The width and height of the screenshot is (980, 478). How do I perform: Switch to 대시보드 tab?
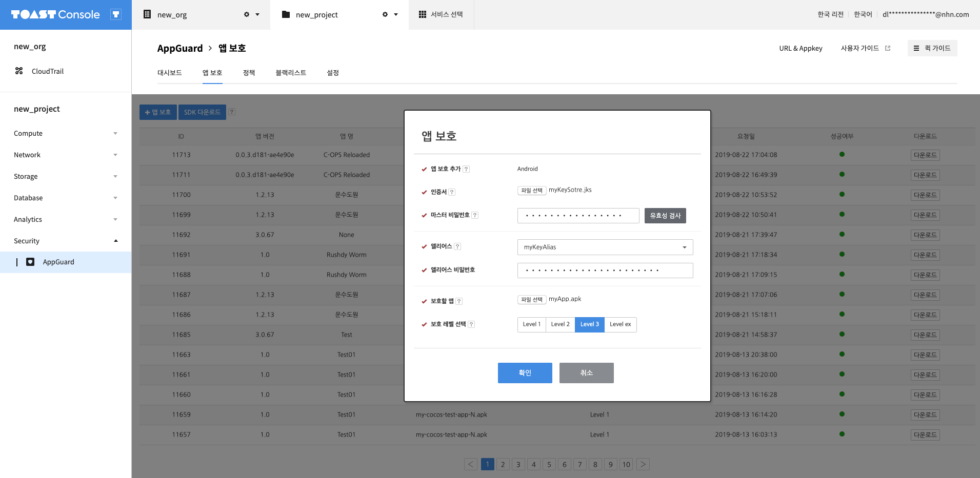[170, 73]
